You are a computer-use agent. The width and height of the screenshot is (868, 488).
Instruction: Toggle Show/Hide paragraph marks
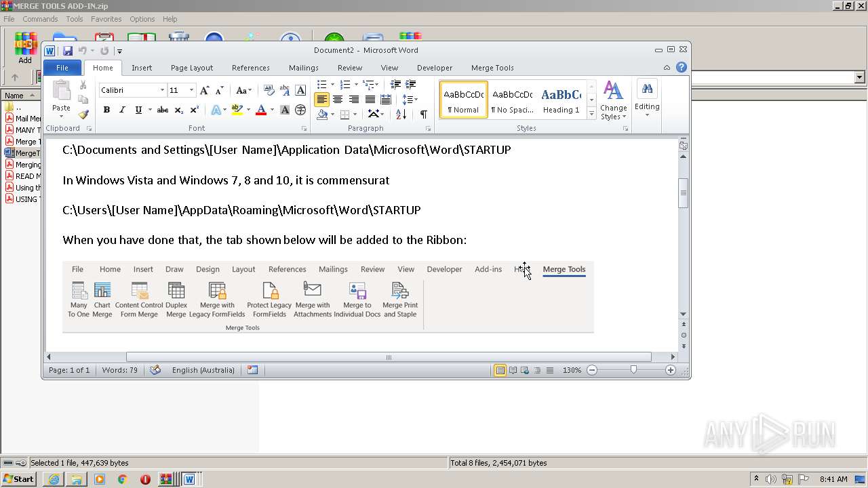(x=423, y=115)
